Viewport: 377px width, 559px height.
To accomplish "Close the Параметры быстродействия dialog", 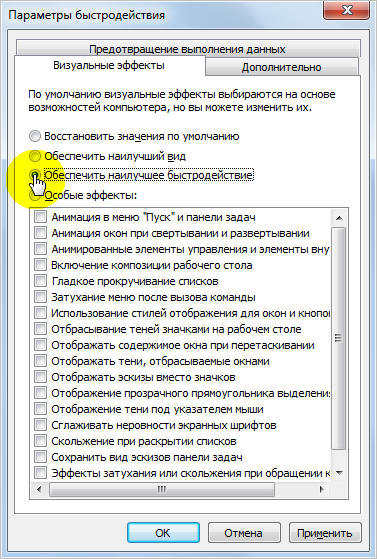I will (346, 10).
